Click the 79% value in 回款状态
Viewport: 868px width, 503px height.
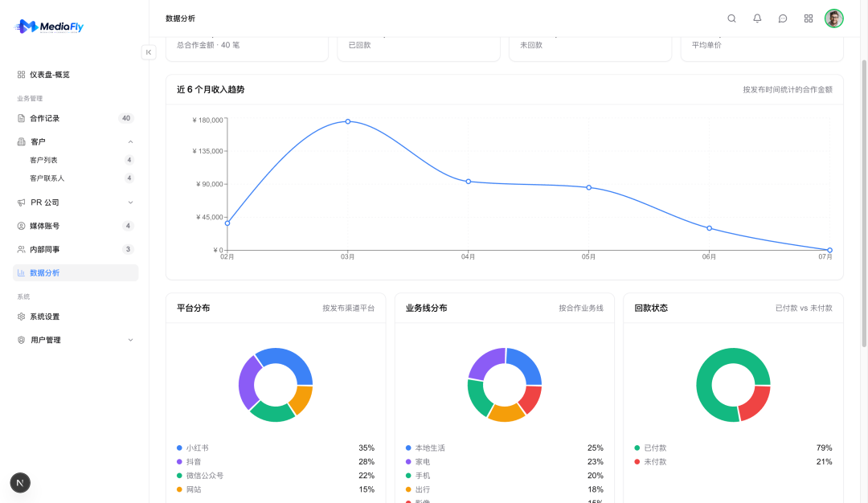click(x=825, y=448)
